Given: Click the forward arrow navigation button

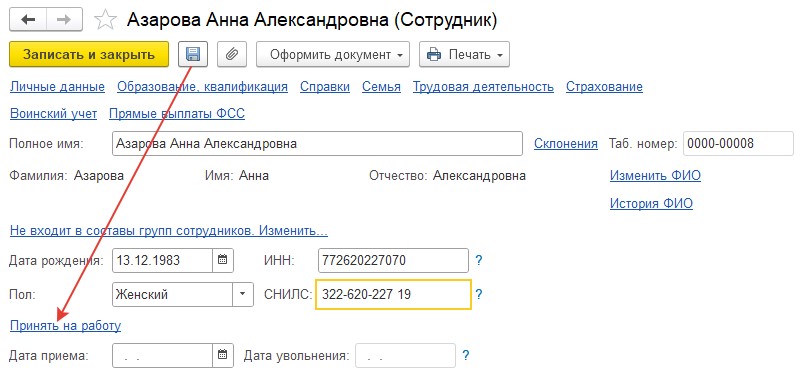Looking at the screenshot, I should pyautogui.click(x=65, y=20).
